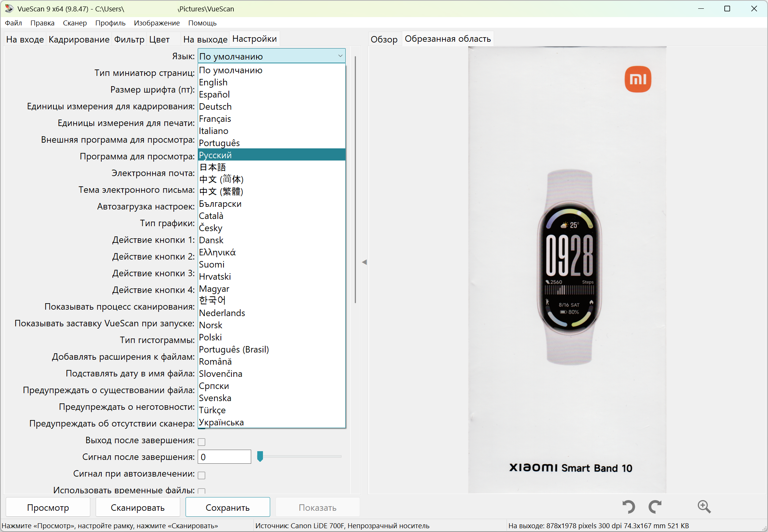The height and width of the screenshot is (532, 768).
Task: Choose Svenska from the language list
Action: pyautogui.click(x=272, y=398)
